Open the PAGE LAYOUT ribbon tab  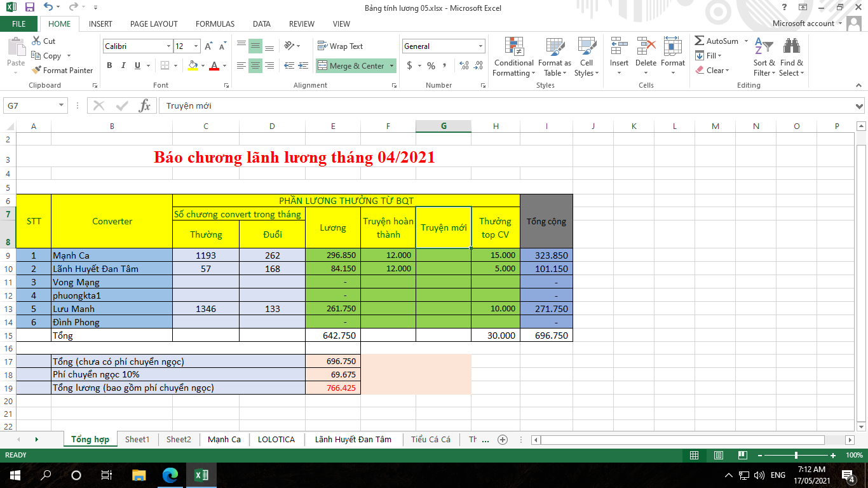tap(154, 24)
